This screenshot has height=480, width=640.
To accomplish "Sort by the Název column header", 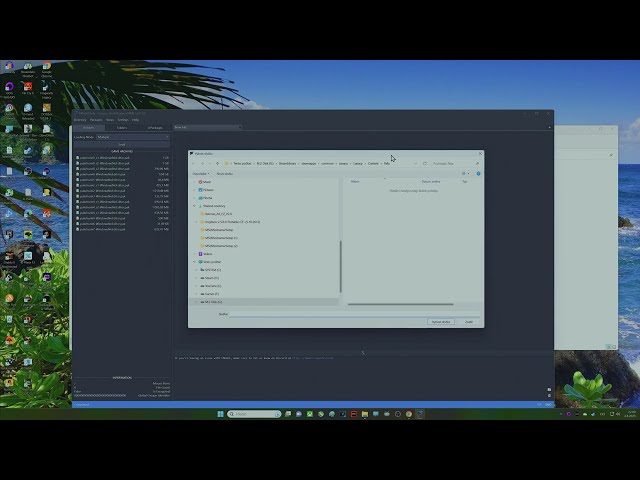I will 355,182.
